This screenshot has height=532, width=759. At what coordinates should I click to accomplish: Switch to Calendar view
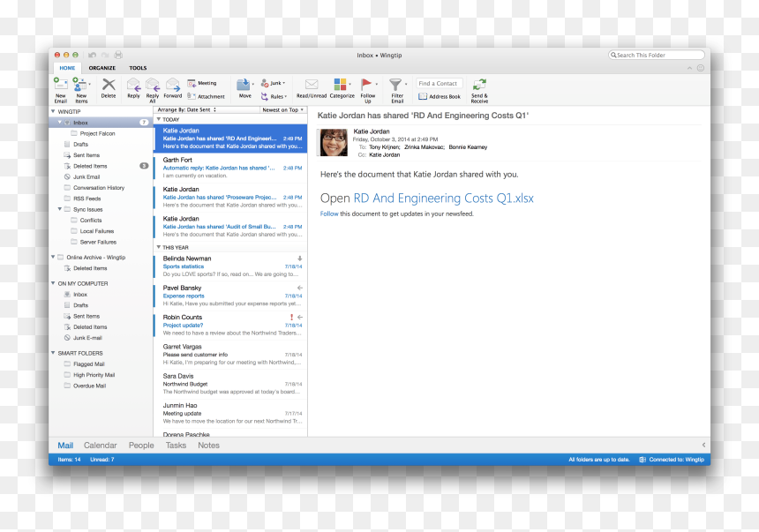tap(101, 446)
